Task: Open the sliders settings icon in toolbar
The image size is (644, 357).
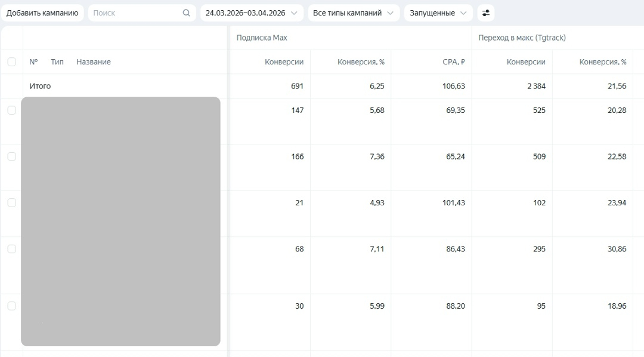Action: [486, 13]
